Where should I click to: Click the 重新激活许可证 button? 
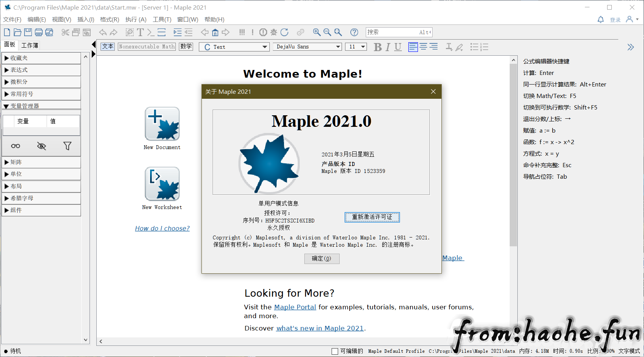(x=372, y=217)
